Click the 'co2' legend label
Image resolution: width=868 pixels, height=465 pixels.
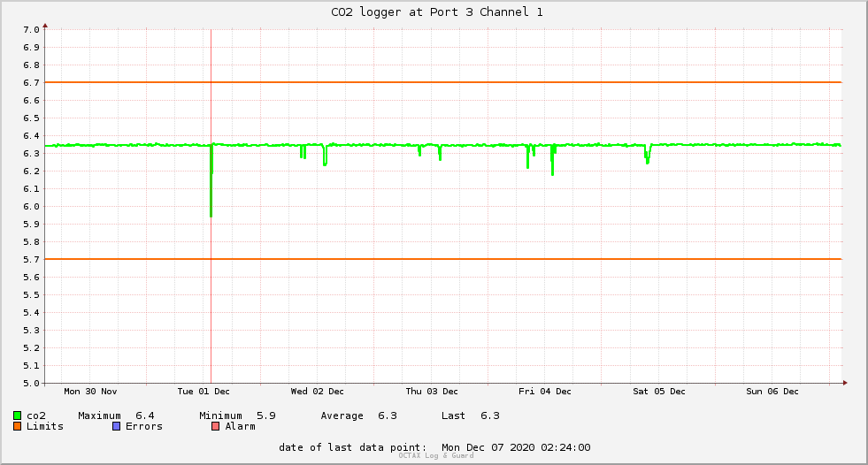click(x=36, y=415)
